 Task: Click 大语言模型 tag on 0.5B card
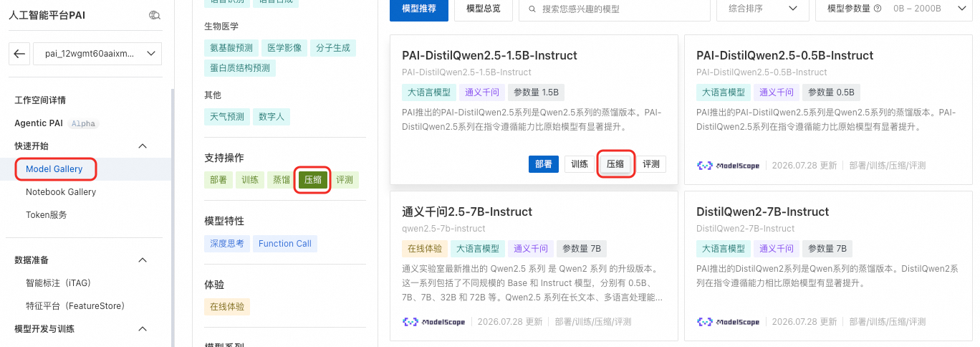coord(724,92)
